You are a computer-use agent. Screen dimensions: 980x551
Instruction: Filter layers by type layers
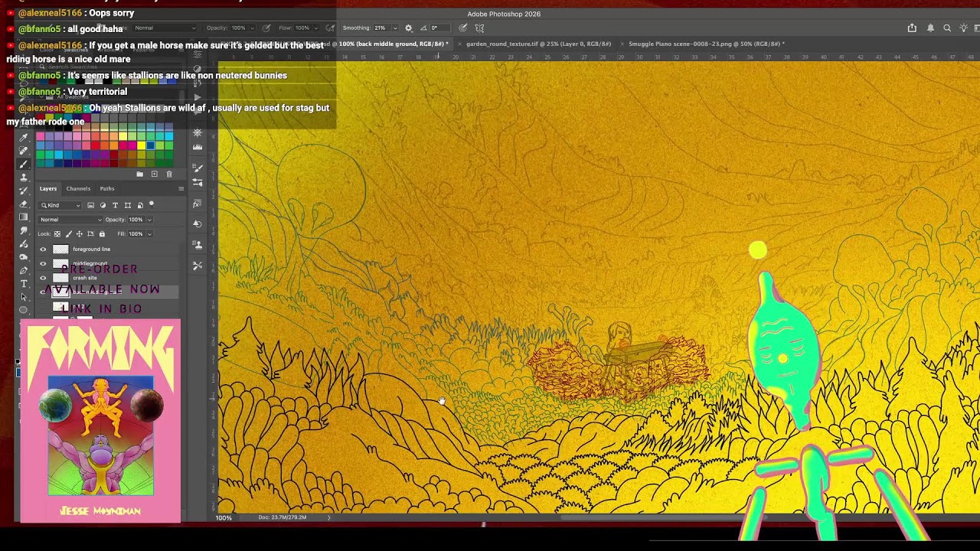(x=115, y=205)
